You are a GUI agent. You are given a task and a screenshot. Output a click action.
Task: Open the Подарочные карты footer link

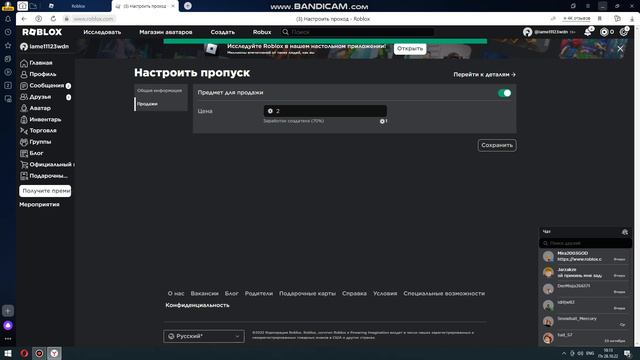tap(307, 293)
